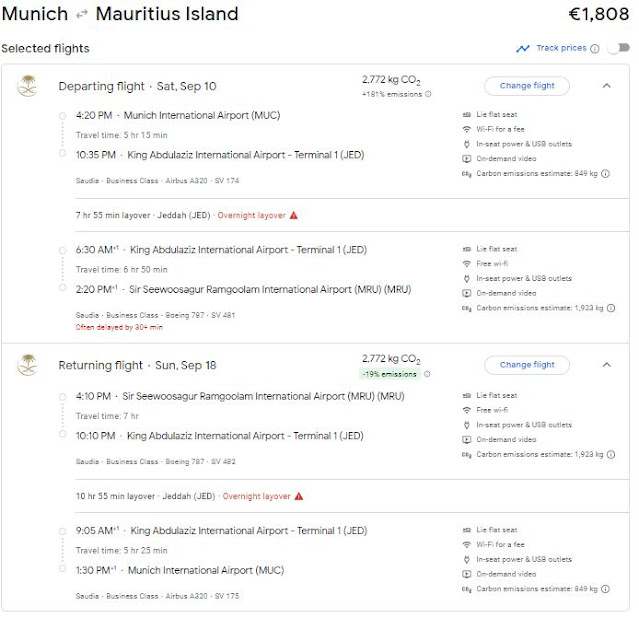Image resolution: width=639 pixels, height=618 pixels.
Task: Click the Often delayed by 30+ min notice
Action: click(x=119, y=327)
